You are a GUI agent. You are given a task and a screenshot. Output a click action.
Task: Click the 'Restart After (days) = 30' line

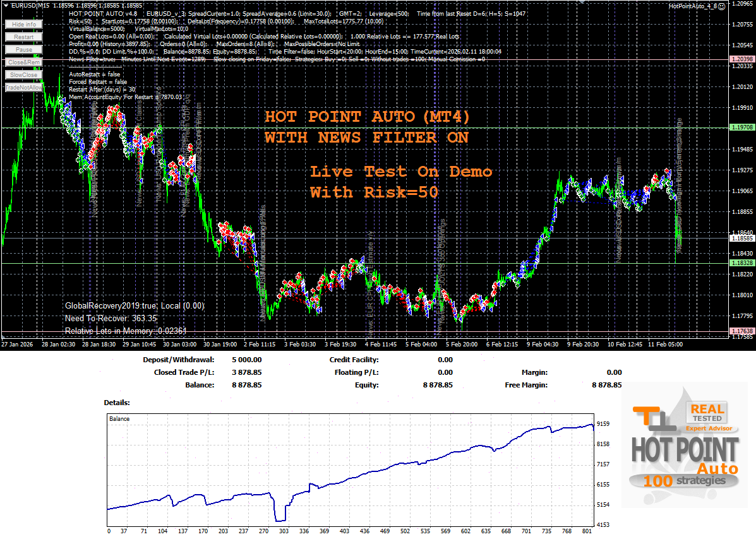click(x=102, y=90)
